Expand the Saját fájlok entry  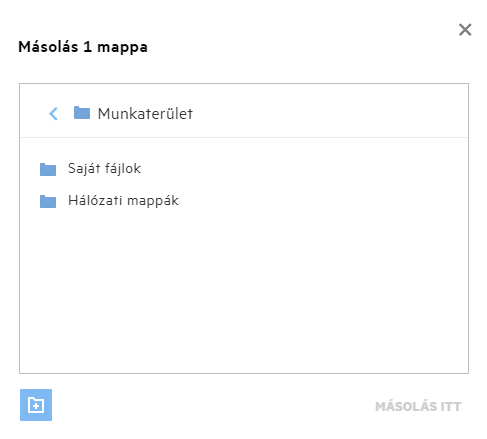pos(104,168)
